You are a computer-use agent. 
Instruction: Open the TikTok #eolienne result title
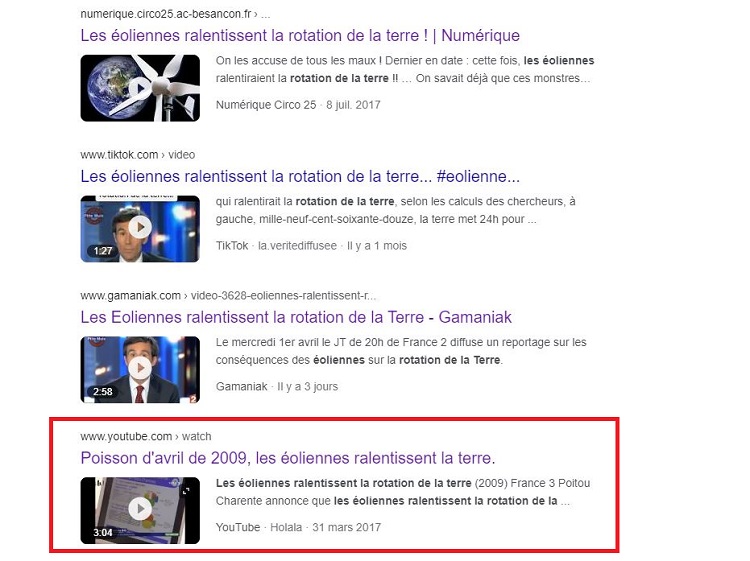pyautogui.click(x=300, y=176)
